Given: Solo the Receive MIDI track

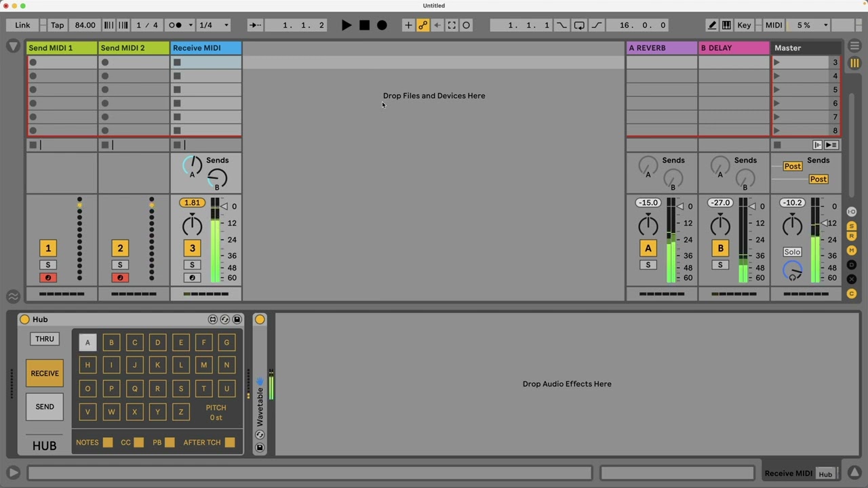Looking at the screenshot, I should coord(192,265).
